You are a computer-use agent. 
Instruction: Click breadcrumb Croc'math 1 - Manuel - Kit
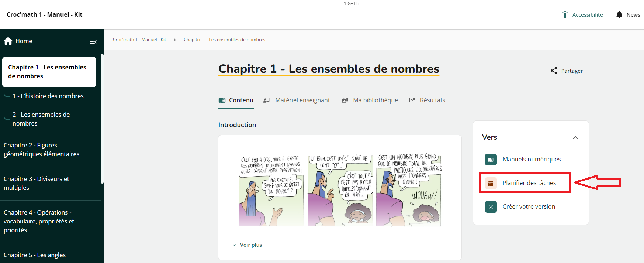pos(139,40)
